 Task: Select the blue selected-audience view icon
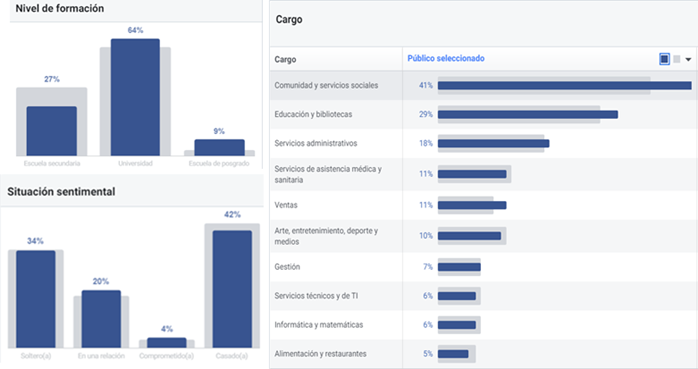click(664, 59)
